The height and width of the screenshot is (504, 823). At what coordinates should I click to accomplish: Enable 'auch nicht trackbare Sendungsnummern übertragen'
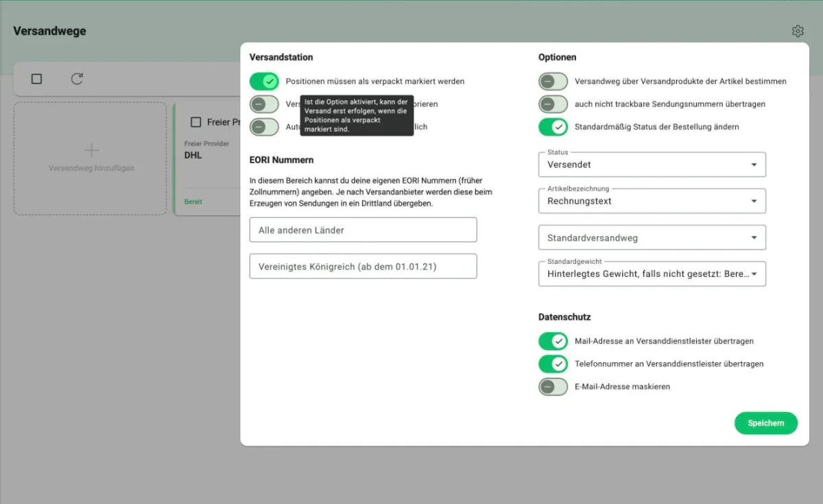point(553,104)
